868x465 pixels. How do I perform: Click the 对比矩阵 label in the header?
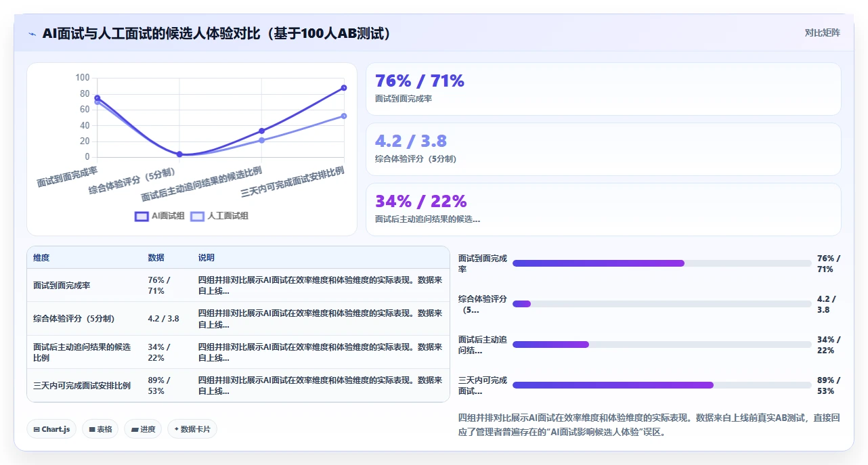822,32
